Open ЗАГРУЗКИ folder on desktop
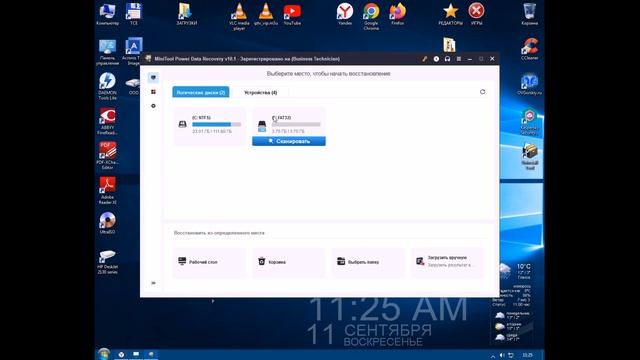Image resolution: width=640 pixels, height=360 pixels. coord(187,14)
